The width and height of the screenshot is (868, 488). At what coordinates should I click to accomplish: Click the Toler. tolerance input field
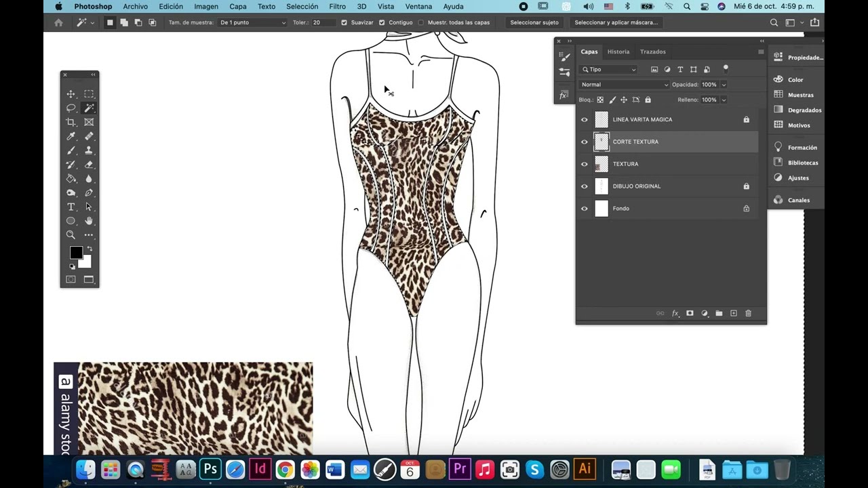(323, 22)
